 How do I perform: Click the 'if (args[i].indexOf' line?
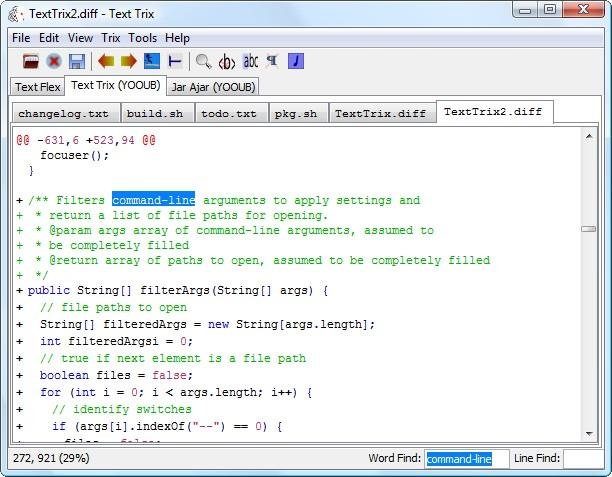click(167, 426)
